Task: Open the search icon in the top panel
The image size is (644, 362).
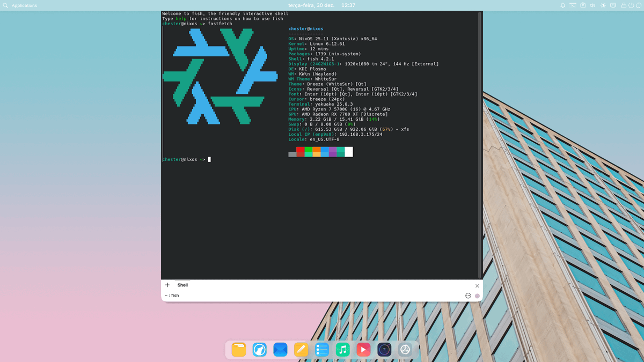Action: (5, 5)
